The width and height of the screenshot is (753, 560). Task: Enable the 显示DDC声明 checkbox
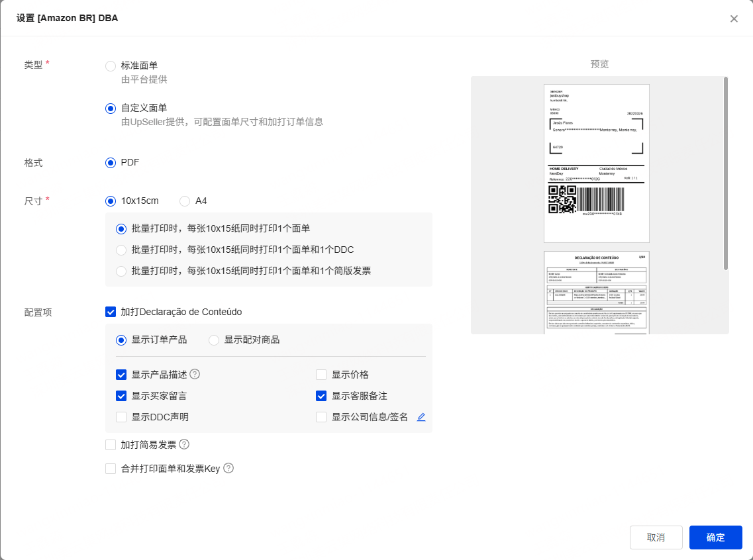click(121, 417)
